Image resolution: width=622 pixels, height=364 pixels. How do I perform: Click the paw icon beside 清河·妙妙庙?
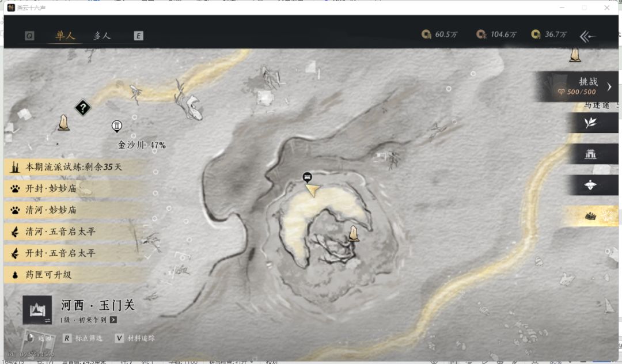coord(15,210)
